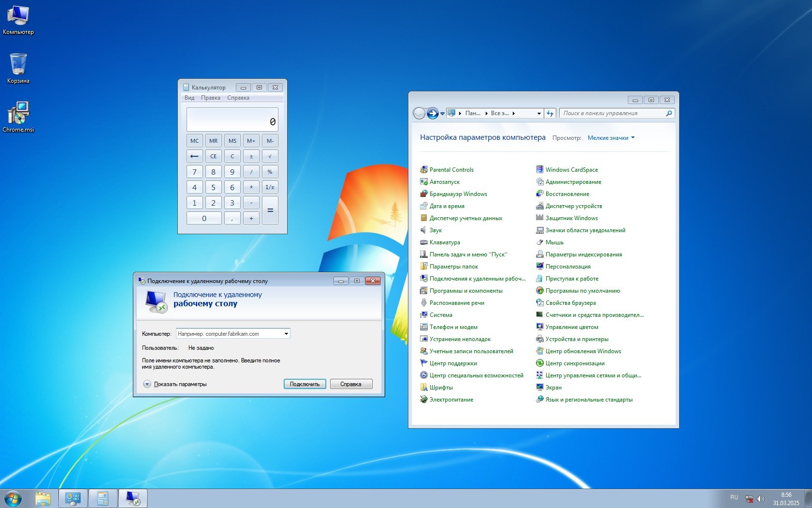812x508 pixels.
Task: Click the Подключить button
Action: click(304, 384)
